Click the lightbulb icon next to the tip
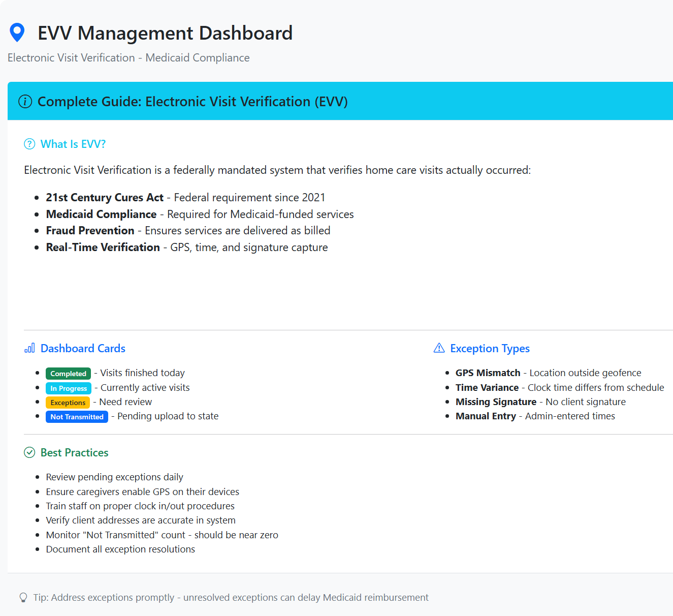Screen dimensions: 673x616 [23, 598]
